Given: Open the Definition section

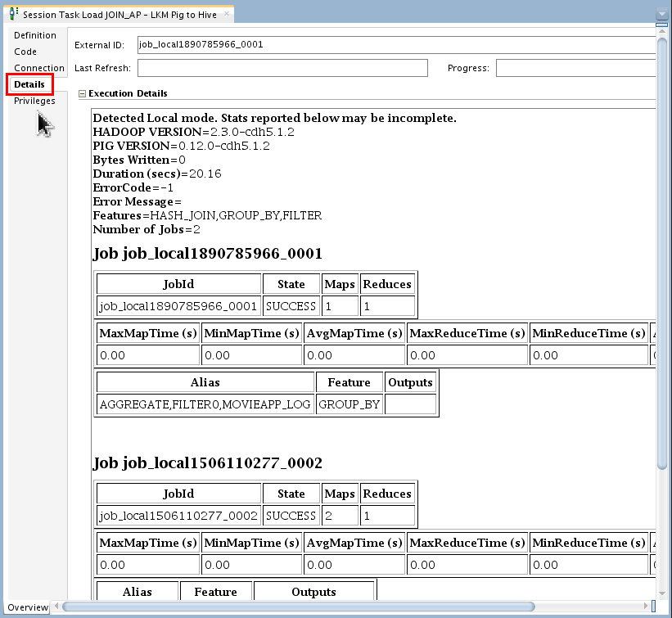Looking at the screenshot, I should (x=34, y=35).
